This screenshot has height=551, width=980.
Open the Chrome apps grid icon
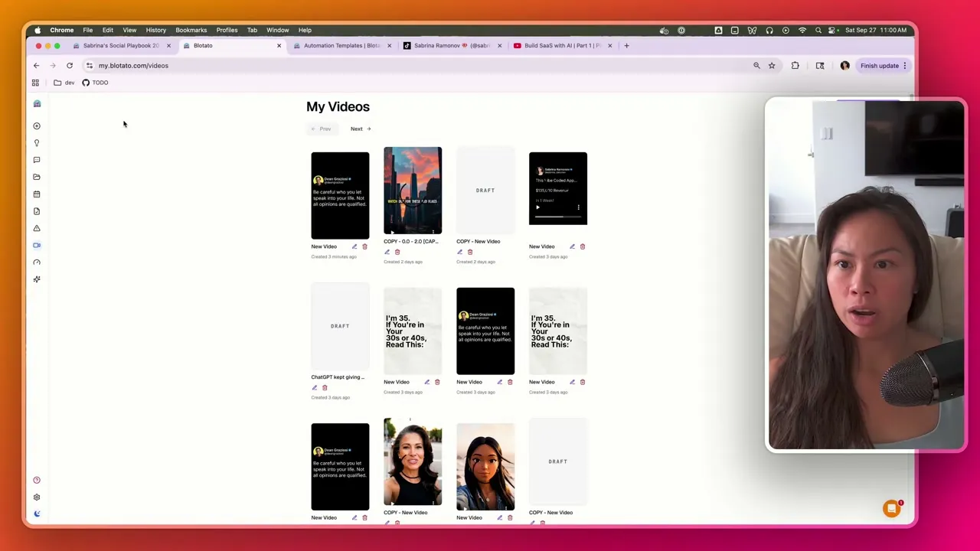35,83
